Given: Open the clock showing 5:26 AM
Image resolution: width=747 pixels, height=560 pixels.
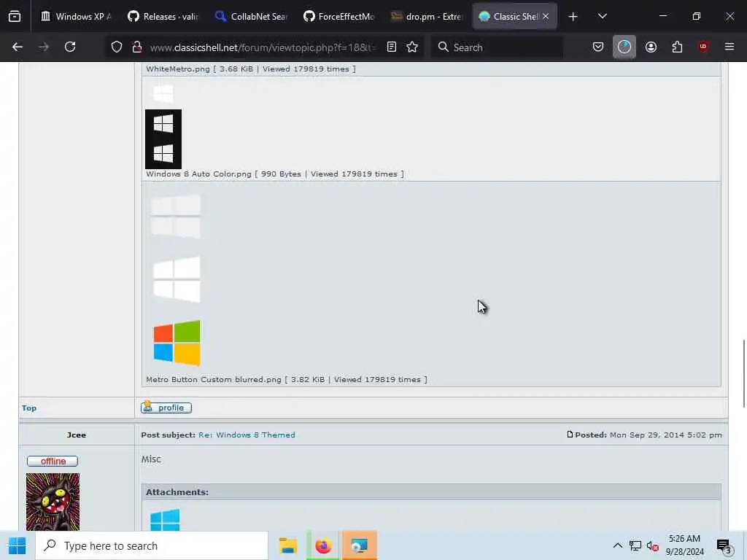Looking at the screenshot, I should pyautogui.click(x=684, y=545).
